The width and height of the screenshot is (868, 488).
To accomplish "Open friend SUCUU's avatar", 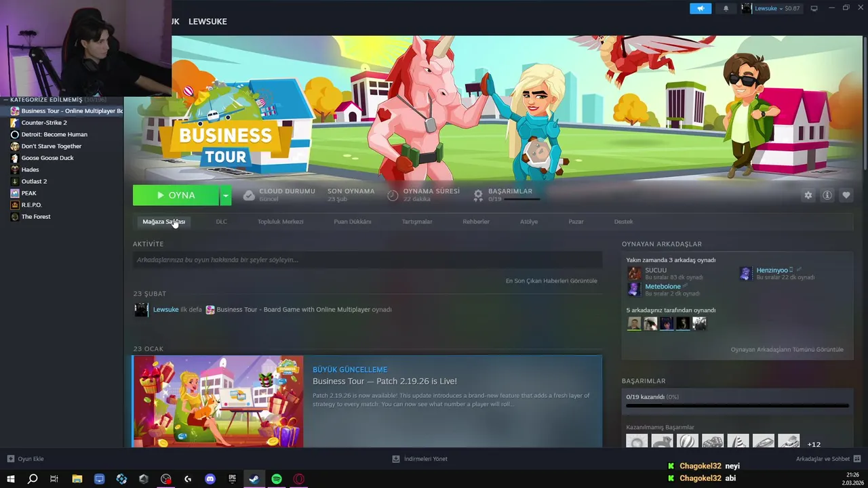I will coord(634,273).
